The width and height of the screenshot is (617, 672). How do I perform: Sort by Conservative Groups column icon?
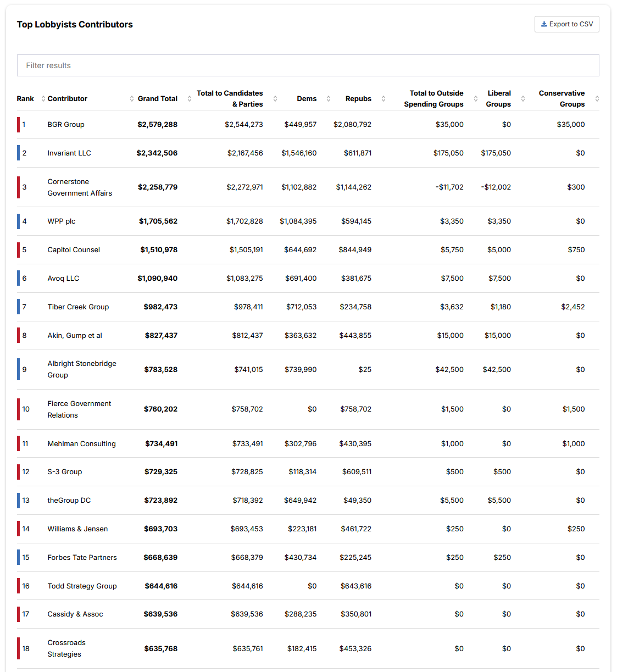click(x=597, y=99)
